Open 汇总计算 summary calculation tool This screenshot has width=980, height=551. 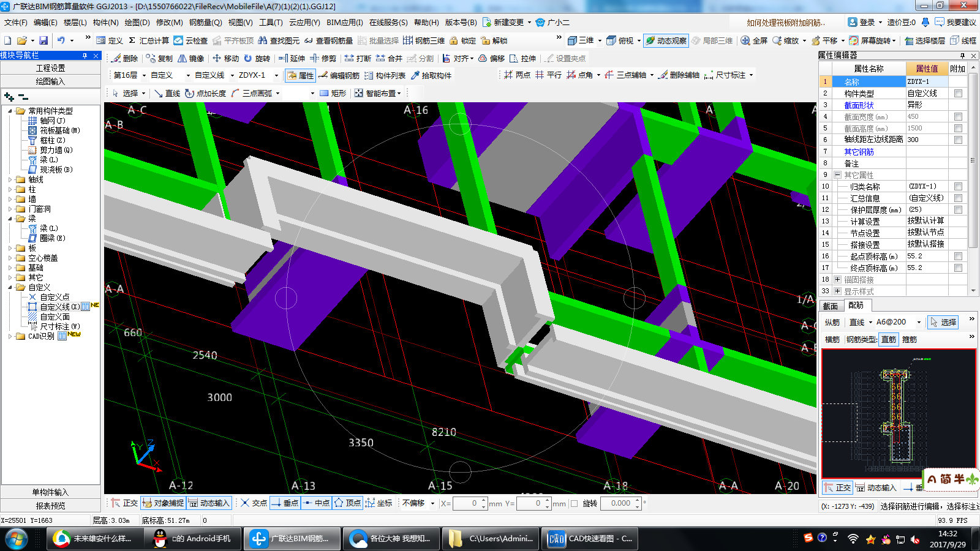coord(149,40)
